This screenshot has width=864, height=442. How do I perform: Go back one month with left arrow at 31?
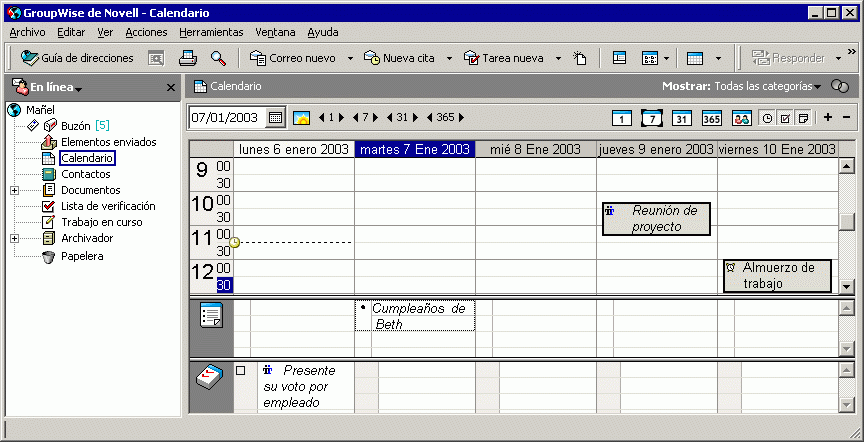click(390, 117)
